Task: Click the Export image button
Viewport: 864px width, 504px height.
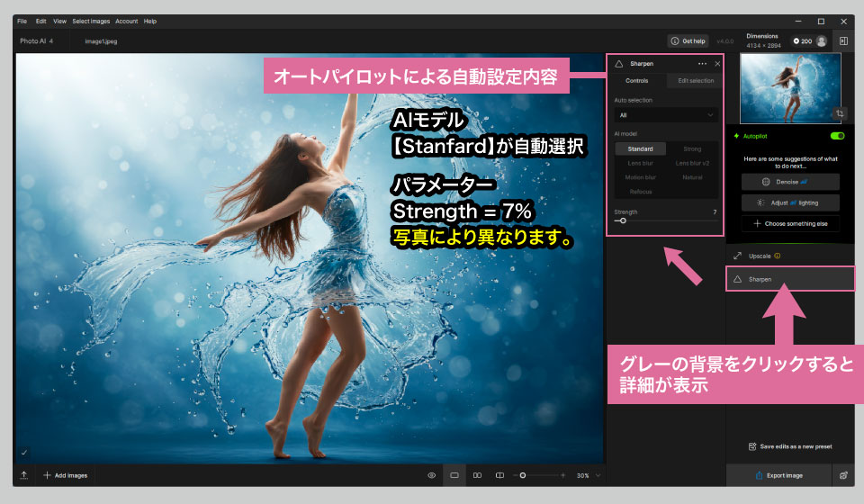Action: tap(778, 475)
